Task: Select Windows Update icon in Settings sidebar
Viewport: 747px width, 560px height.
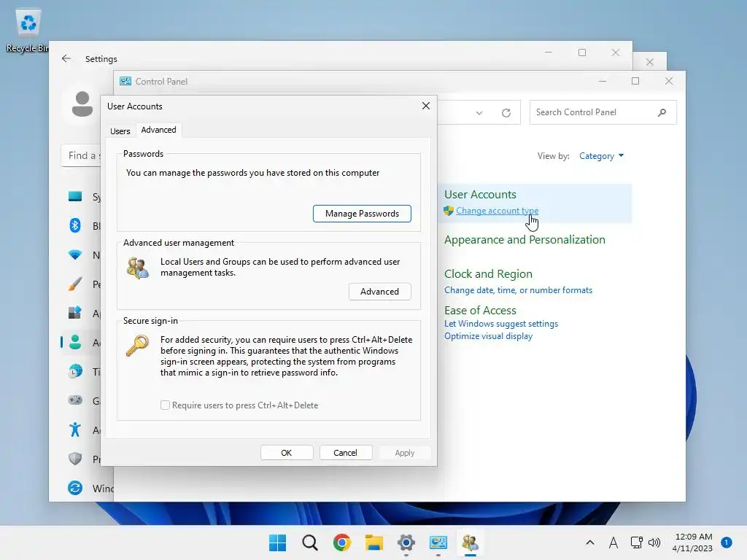Action: coord(75,488)
